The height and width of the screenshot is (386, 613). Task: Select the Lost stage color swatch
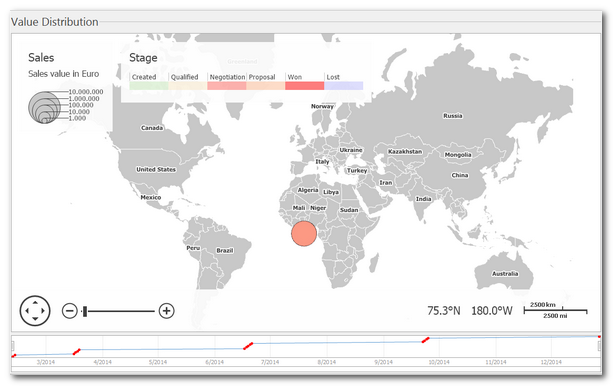344,86
